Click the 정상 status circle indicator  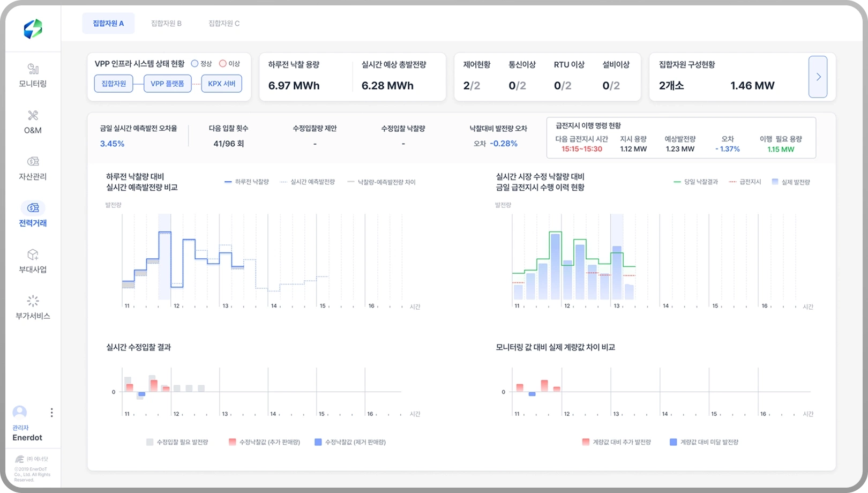coord(195,64)
